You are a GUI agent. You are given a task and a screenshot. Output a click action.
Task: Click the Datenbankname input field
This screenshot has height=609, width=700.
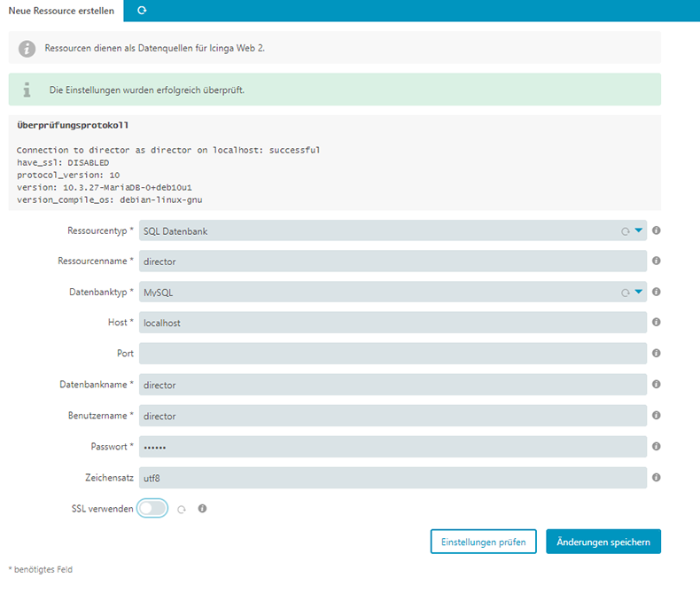(393, 385)
